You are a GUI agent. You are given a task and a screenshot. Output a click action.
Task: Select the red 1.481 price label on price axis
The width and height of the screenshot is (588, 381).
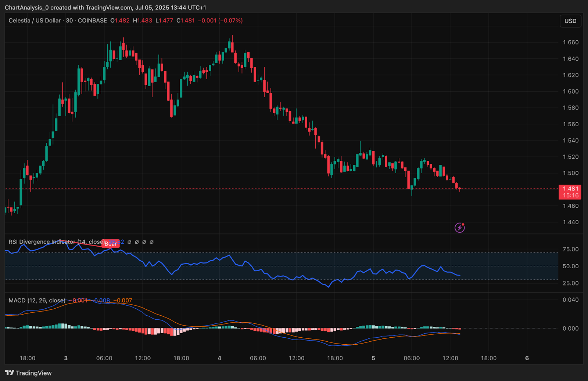coord(570,188)
